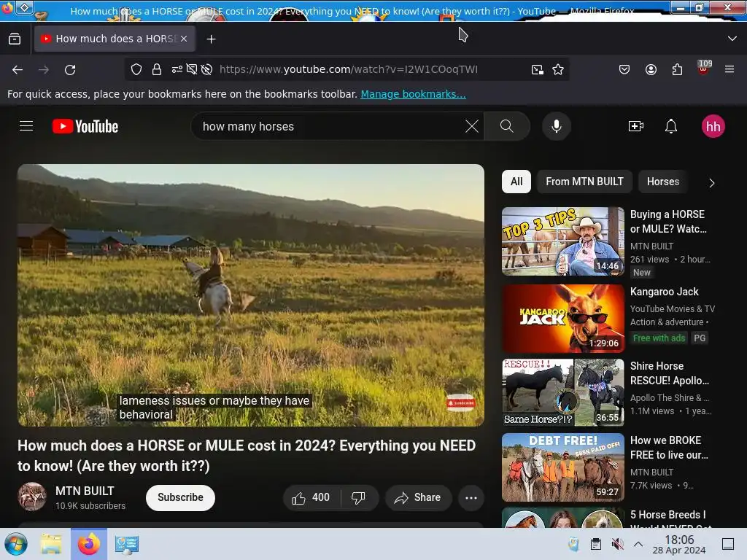Open Firefox application hamburger menu
Screen dimensions: 747x560
[x=729, y=69]
